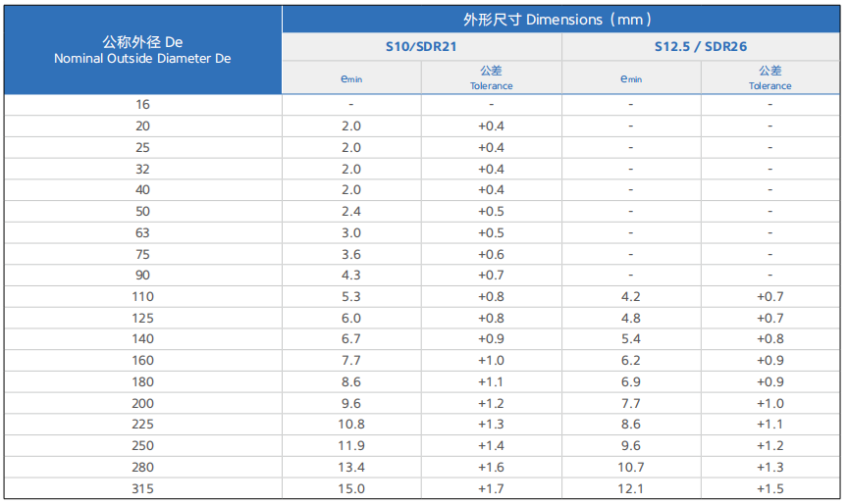The width and height of the screenshot is (849, 504).
Task: Click nominal diameter cell "25"
Action: (x=143, y=148)
